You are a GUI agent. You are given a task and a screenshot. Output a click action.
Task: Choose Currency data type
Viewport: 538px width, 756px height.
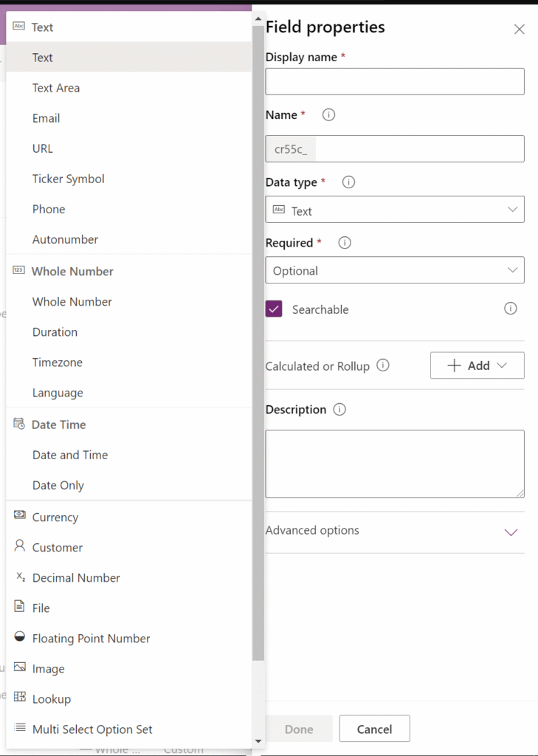pos(128,517)
